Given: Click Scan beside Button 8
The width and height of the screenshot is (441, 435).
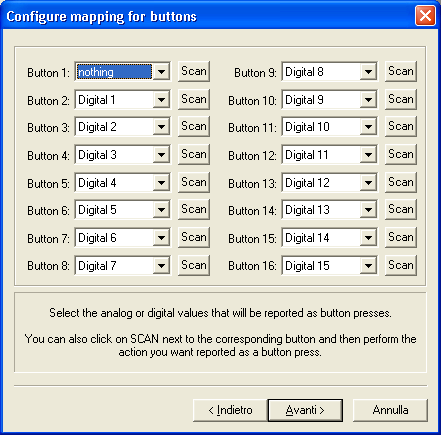Looking at the screenshot, I should [x=194, y=265].
